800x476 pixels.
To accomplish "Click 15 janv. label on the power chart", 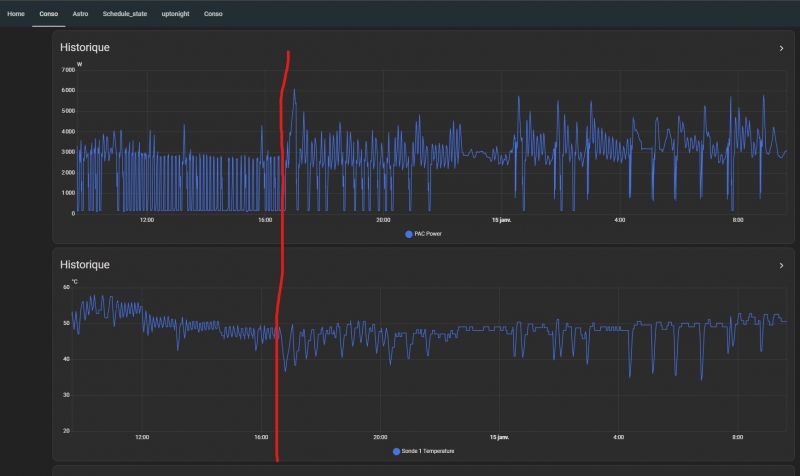I will pos(501,219).
